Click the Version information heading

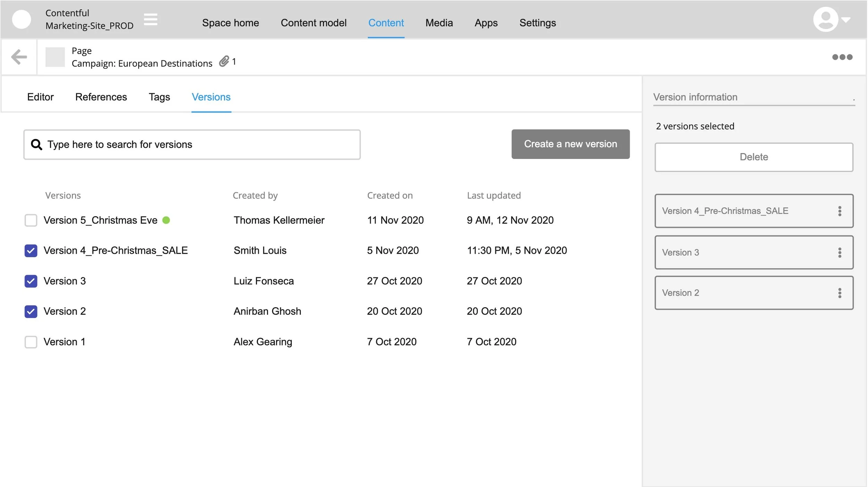point(695,97)
